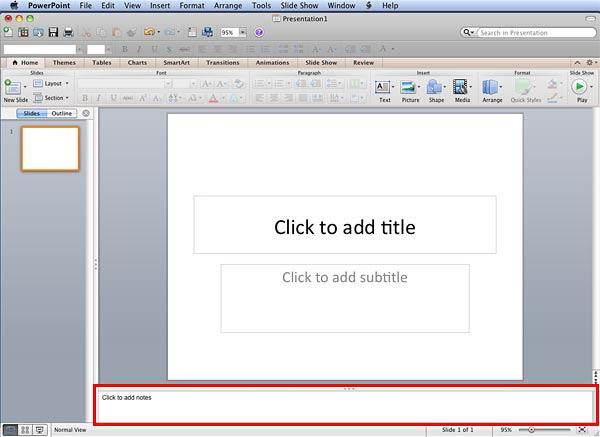Switch to Outline pane view
The width and height of the screenshot is (600, 437).
click(62, 113)
